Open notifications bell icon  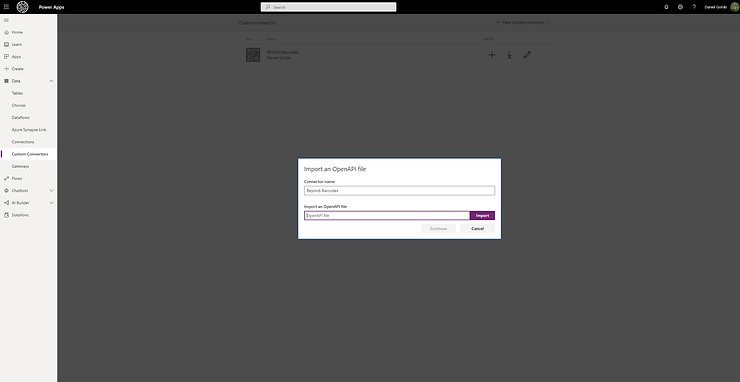coord(666,7)
